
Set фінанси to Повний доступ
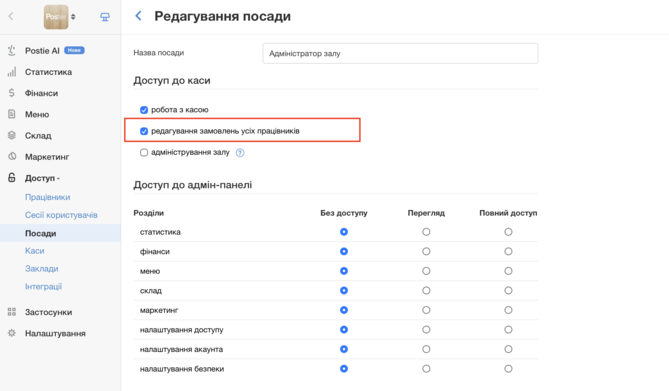coord(508,251)
